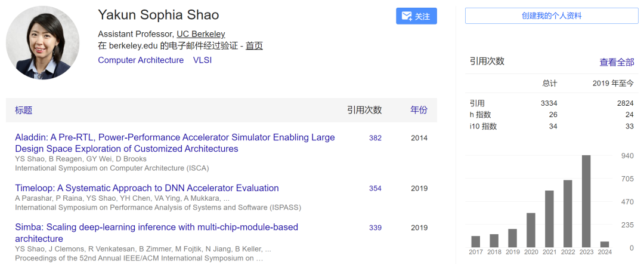Viewport: 644px width, 264px height.
Task: Click the total i10-index value 34
Action: tap(553, 126)
